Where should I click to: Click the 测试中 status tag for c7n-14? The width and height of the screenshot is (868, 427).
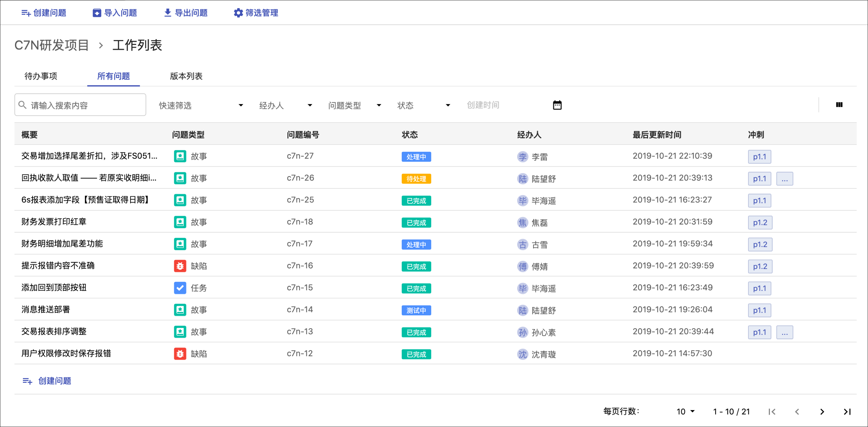(416, 310)
